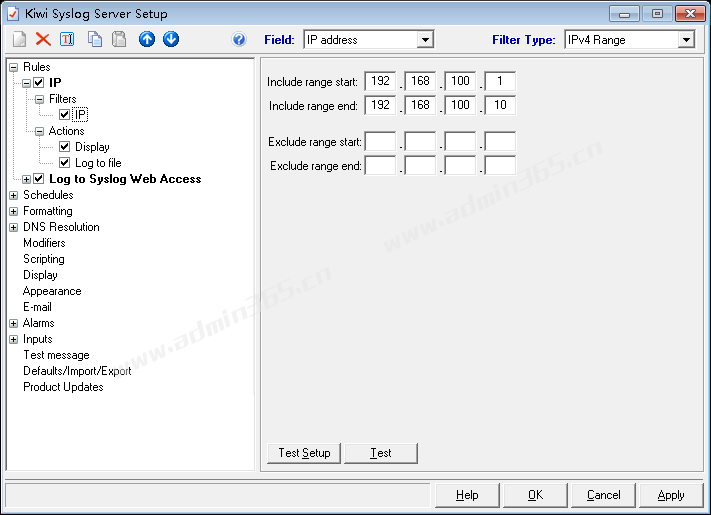The width and height of the screenshot is (711, 515).
Task: Open the Field dropdown
Action: point(425,40)
